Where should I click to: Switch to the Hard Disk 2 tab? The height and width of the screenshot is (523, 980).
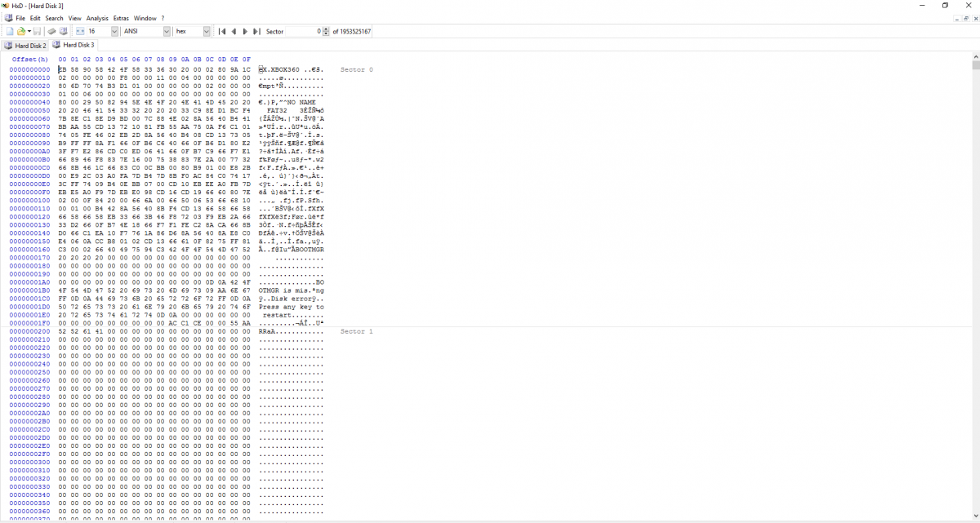[x=26, y=46]
